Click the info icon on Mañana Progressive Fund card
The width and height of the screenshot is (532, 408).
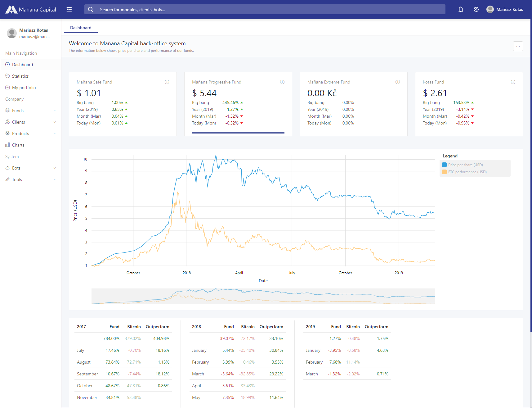click(x=282, y=82)
